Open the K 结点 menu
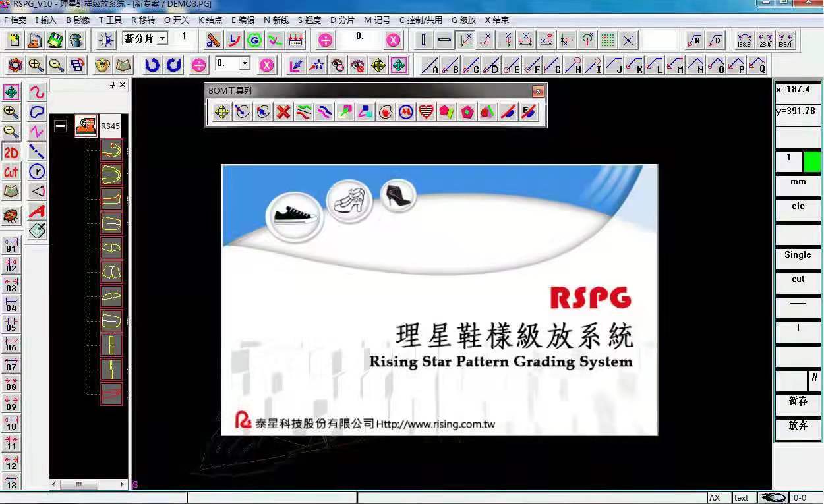This screenshot has height=504, width=824. tap(210, 20)
